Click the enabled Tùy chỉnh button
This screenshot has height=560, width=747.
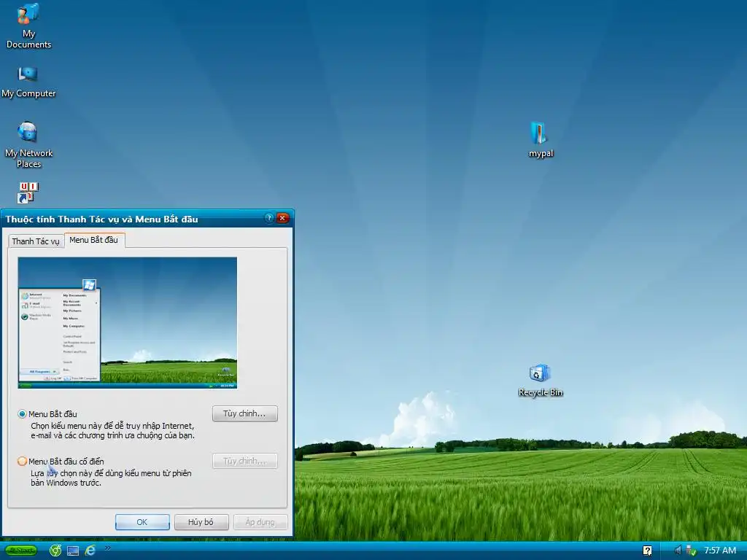245,413
